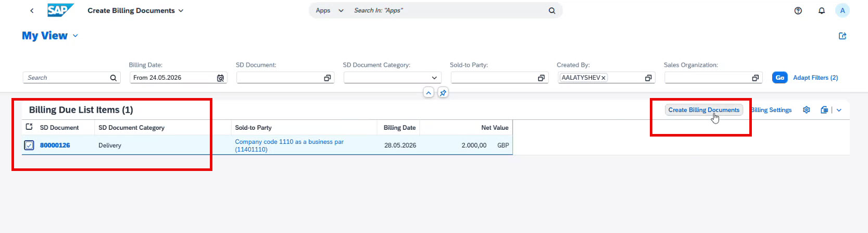Remove the AALATYSHEV token
The width and height of the screenshot is (868, 233).
(604, 78)
